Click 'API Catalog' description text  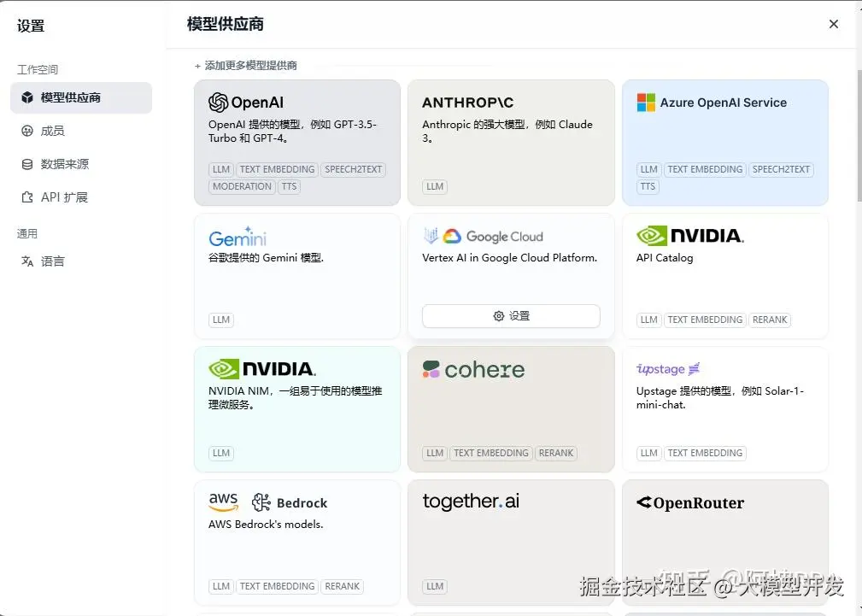coord(665,257)
